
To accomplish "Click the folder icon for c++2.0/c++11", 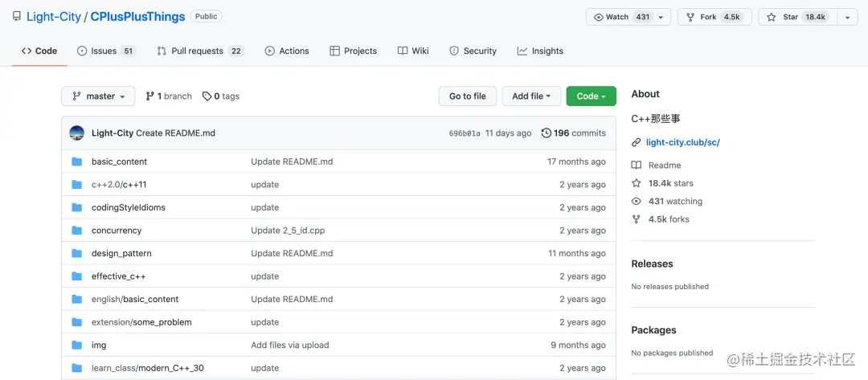I will 77,184.
